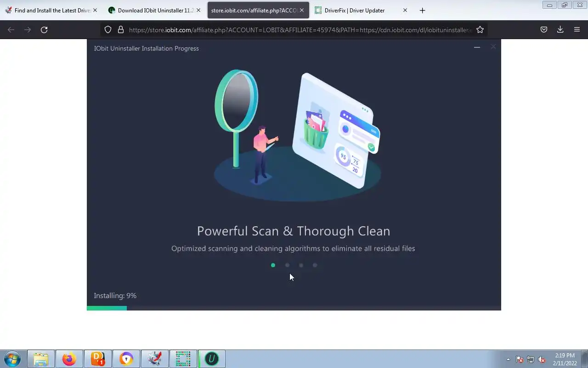This screenshot has height=368, width=588.
Task: Show hidden system tray icons
Action: click(x=508, y=359)
